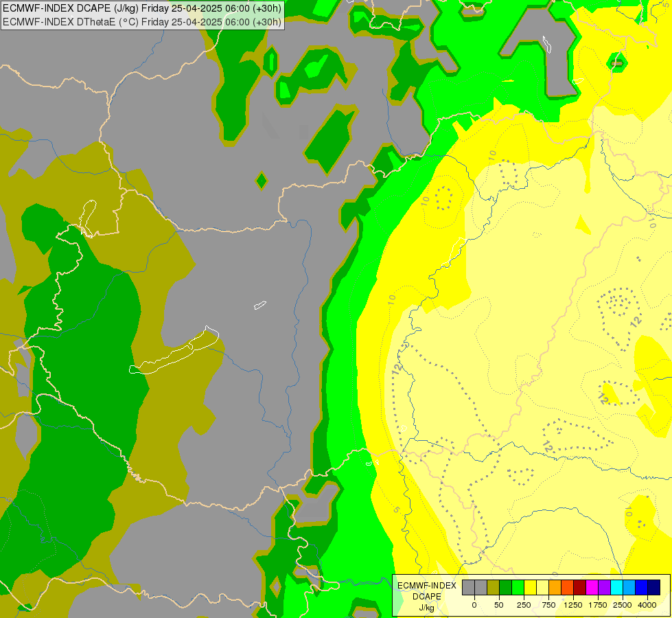Click the sky blue legend swatch
Screen dimensions: 672x618
(x=629, y=588)
